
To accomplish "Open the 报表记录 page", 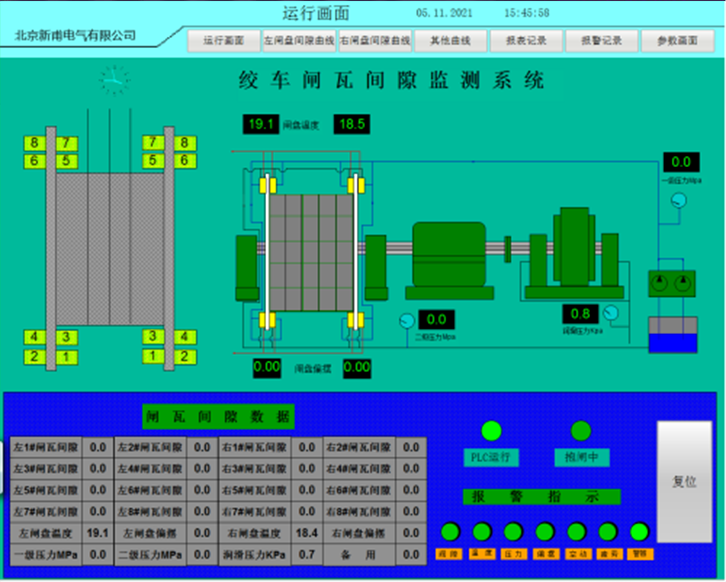I will pyautogui.click(x=526, y=41).
